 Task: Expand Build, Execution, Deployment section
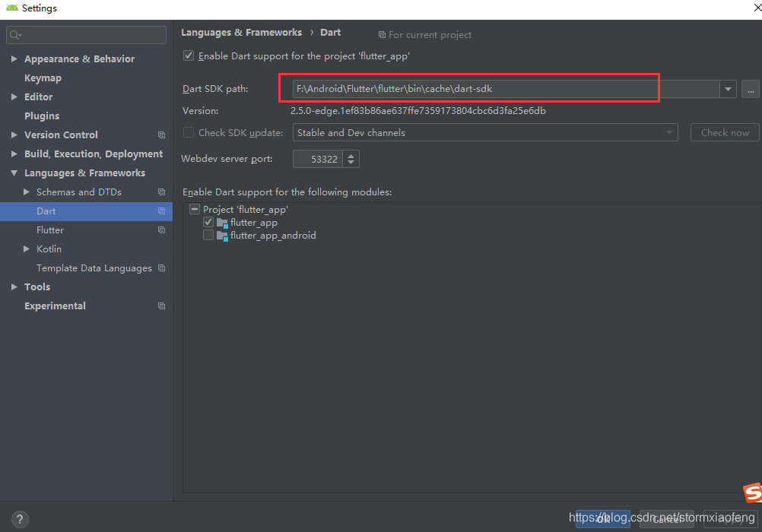click(x=14, y=154)
